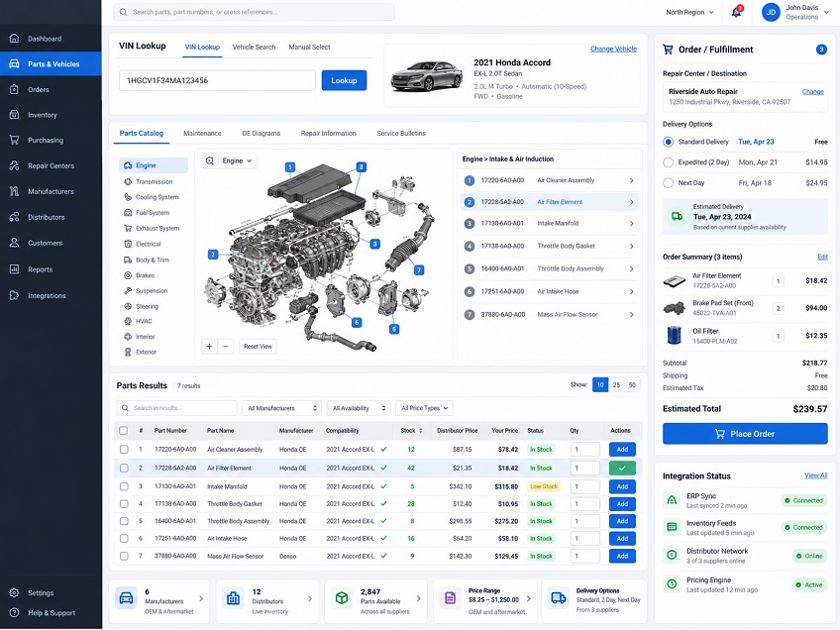Screen dimensions: 840x630
Task: Zoom out the engine diagram with minus
Action: tap(226, 346)
